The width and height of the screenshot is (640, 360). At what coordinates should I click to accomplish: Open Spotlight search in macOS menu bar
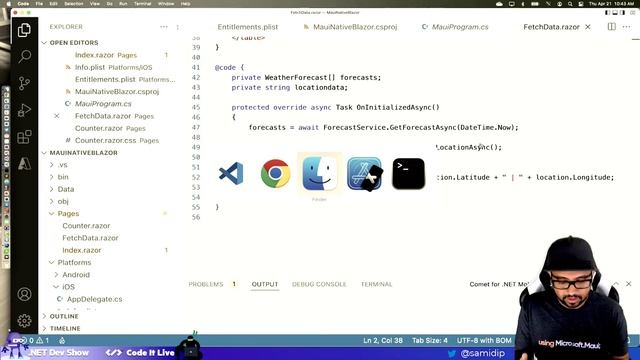click(x=570, y=4)
